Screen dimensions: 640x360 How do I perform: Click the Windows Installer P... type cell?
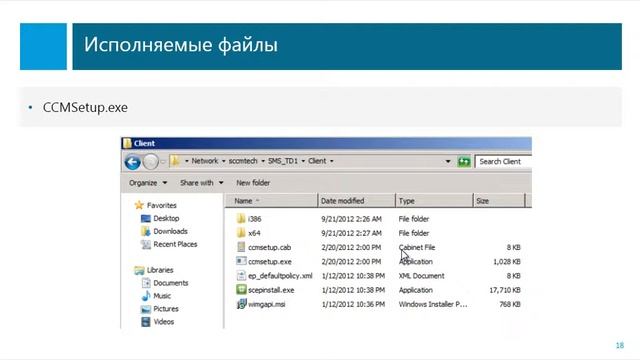click(433, 304)
